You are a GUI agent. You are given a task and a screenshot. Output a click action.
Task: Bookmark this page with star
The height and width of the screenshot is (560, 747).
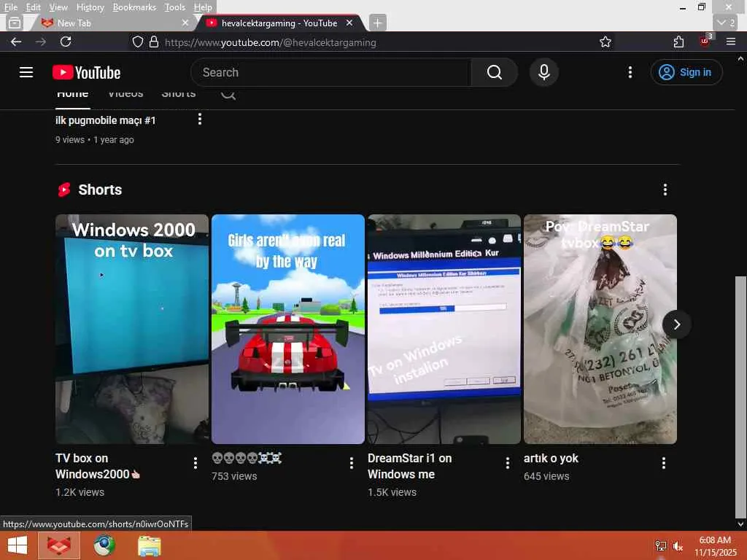tap(605, 42)
